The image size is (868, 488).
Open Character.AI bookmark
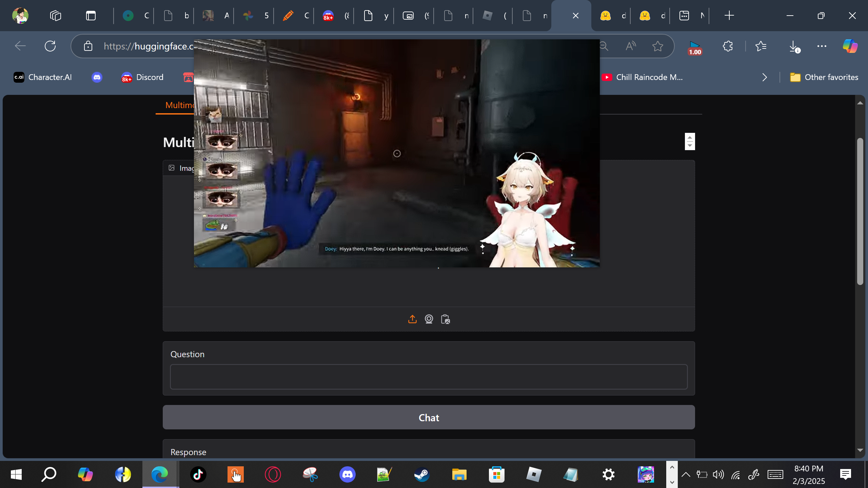click(43, 77)
